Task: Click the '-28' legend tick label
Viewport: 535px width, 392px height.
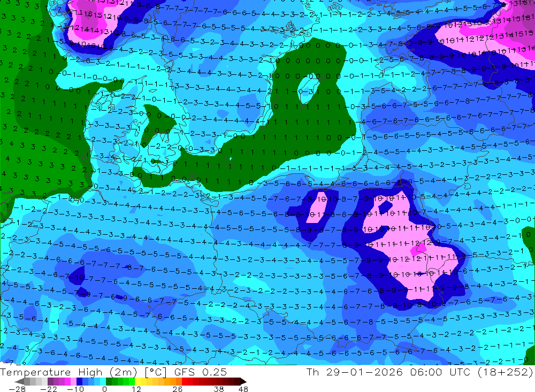Action: tap(17, 389)
